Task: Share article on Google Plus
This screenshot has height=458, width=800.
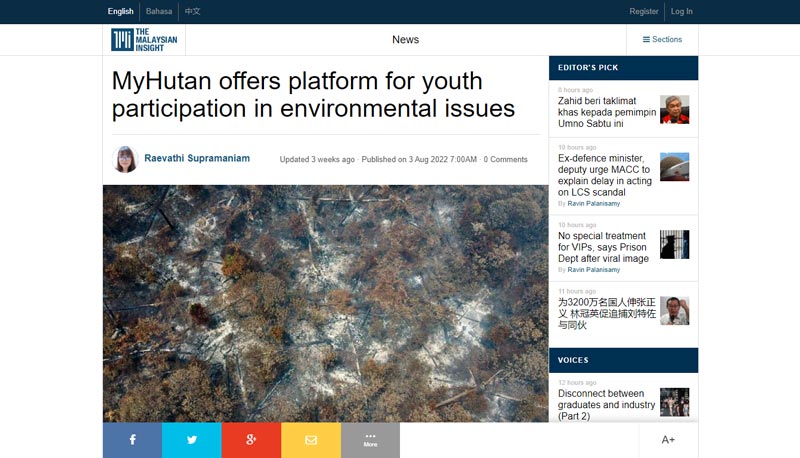Action: (251, 440)
